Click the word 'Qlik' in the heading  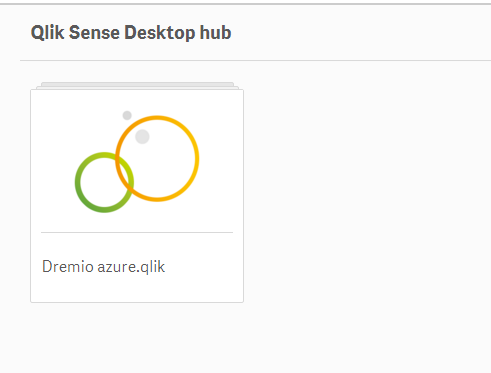(47, 33)
